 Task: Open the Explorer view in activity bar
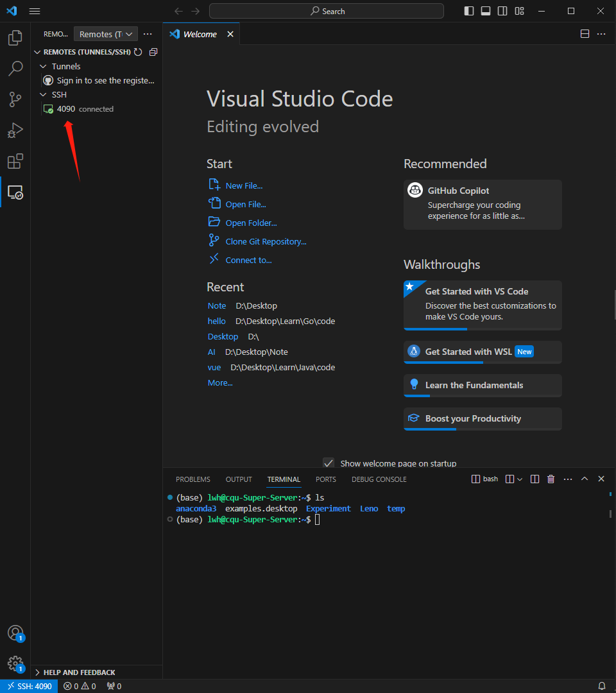15,38
